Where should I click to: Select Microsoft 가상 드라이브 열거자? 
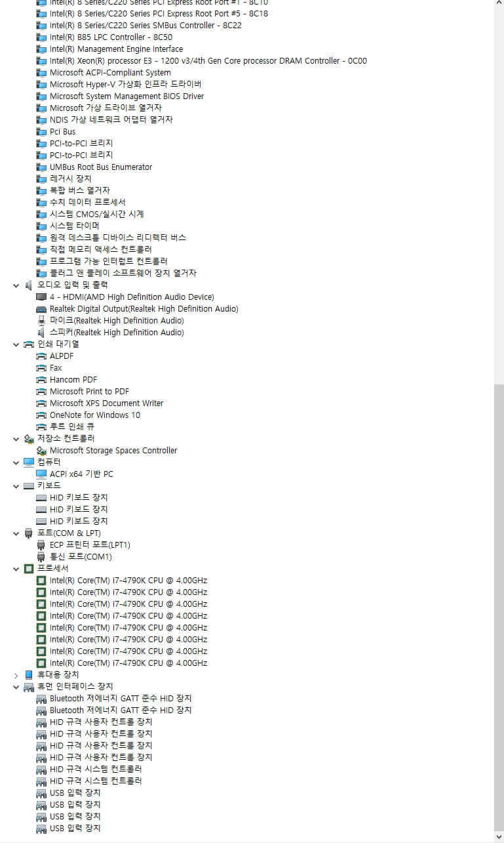point(106,108)
